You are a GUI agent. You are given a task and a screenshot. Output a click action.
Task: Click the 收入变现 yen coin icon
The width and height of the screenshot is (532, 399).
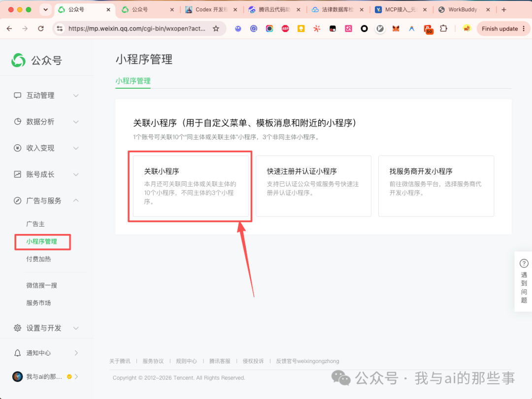point(17,148)
